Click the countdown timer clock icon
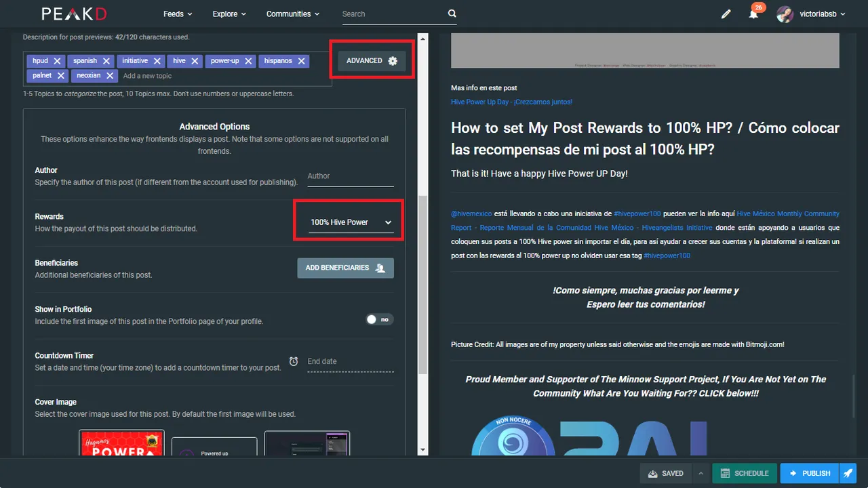868x488 pixels. pos(294,361)
